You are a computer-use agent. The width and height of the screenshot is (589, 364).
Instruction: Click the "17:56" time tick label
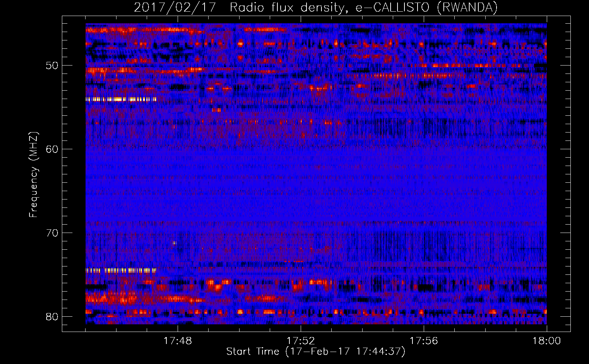click(424, 341)
